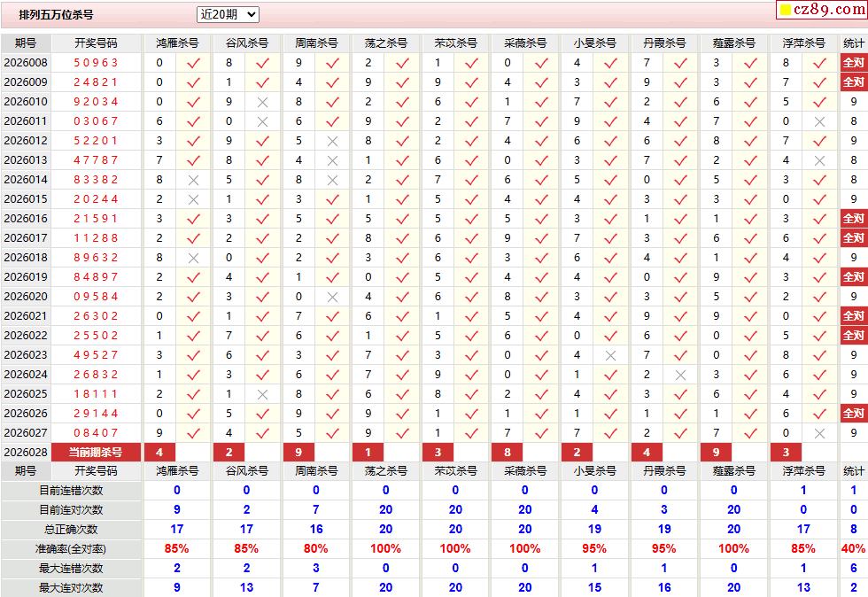The height and width of the screenshot is (597, 868).
Task: Click the X mark for 周南 in row 2026013
Action: click(332, 160)
